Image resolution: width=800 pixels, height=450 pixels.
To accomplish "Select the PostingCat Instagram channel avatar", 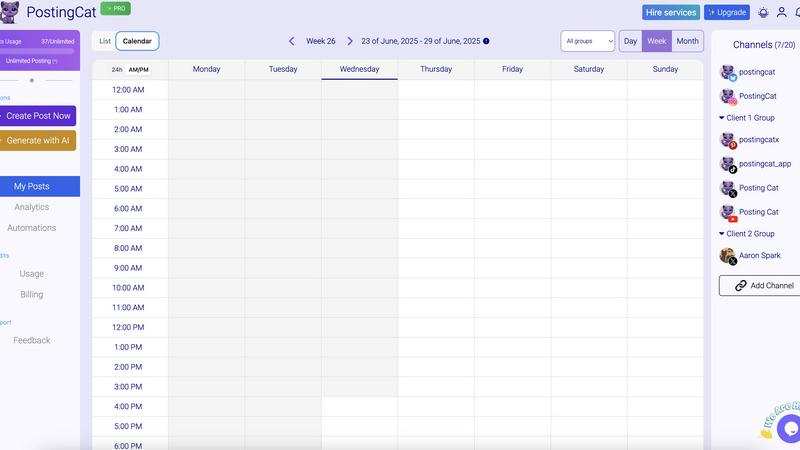I will coord(728,96).
